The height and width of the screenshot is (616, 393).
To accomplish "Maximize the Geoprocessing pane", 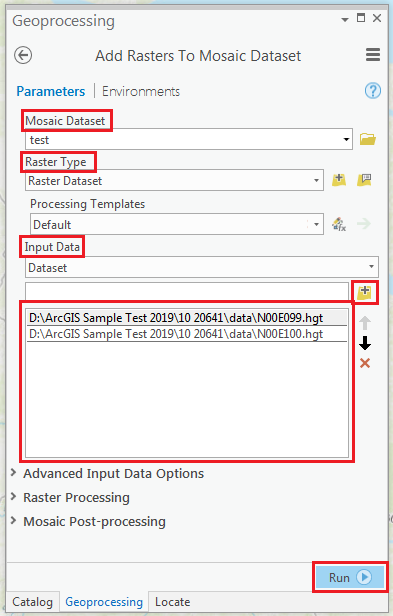I will [x=361, y=18].
